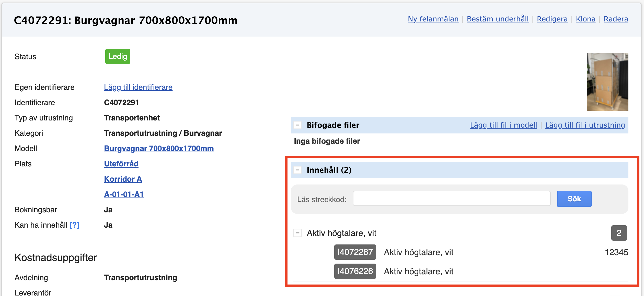Click Lägg till fil i modell
Image resolution: width=644 pixels, height=296 pixels.
[503, 125]
